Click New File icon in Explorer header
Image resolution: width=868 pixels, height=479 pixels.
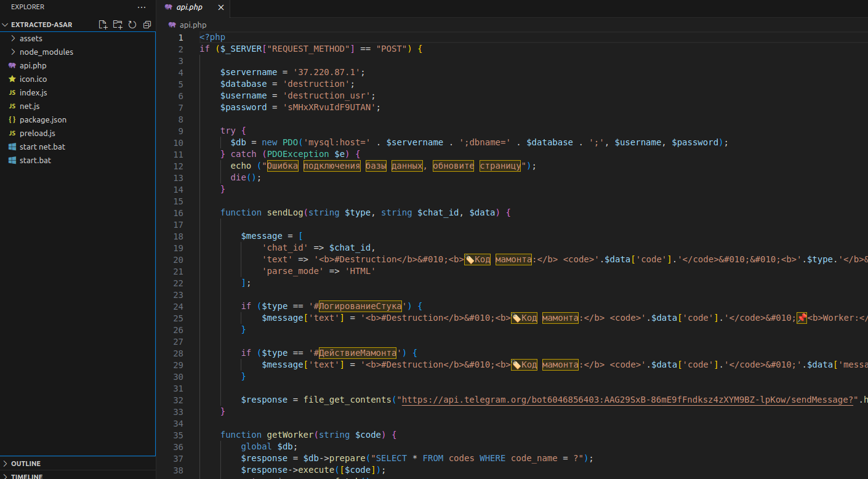pos(103,25)
